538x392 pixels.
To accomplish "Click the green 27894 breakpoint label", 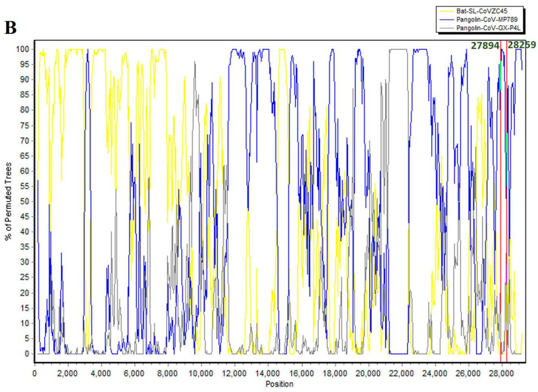I will [x=485, y=45].
